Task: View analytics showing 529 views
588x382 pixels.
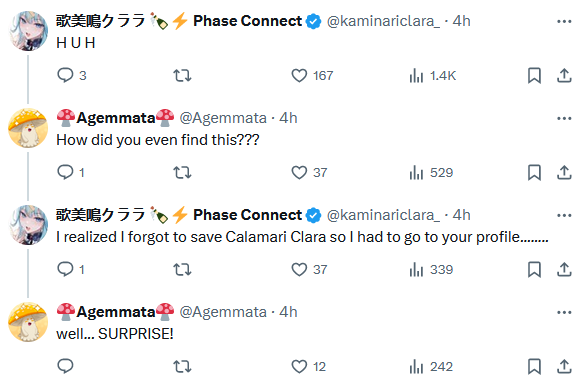Action: (x=431, y=173)
